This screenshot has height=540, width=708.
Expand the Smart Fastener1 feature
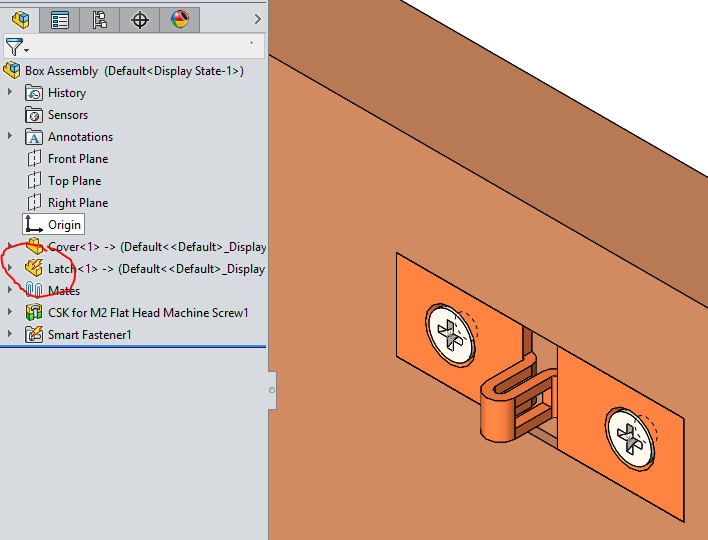[10, 334]
